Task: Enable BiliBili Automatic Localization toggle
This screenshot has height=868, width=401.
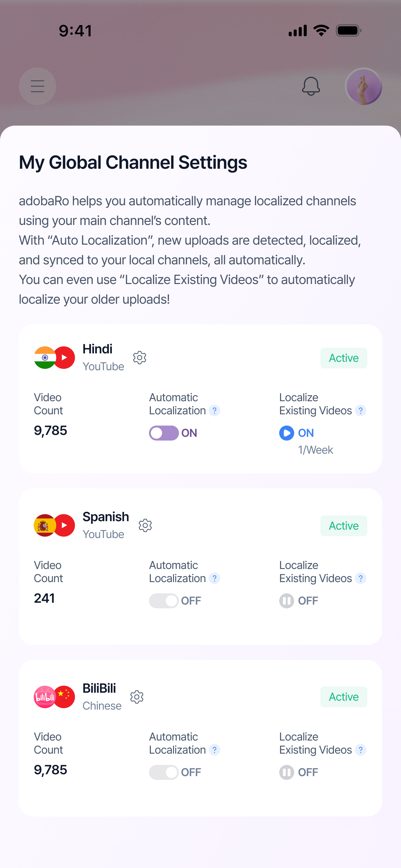Action: [x=164, y=772]
